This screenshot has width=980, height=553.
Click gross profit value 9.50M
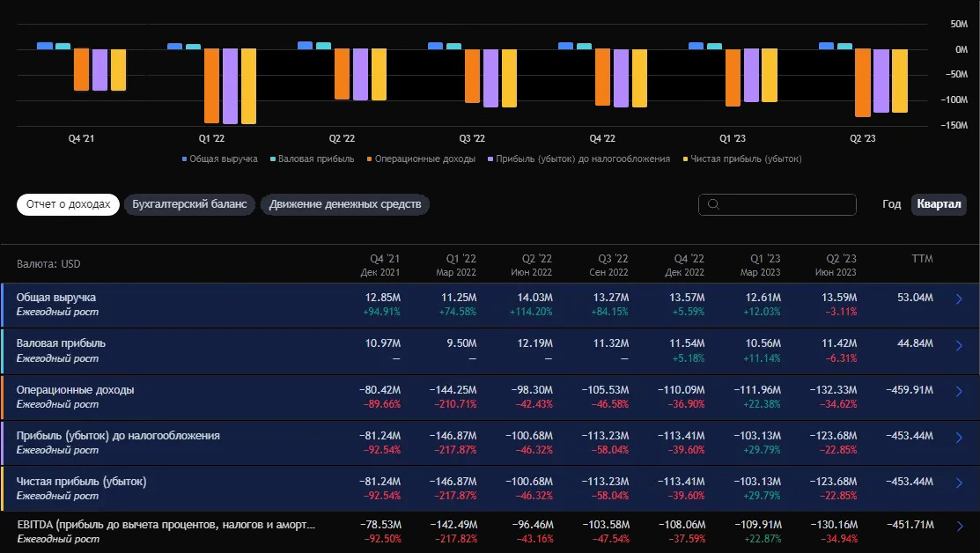click(x=461, y=343)
